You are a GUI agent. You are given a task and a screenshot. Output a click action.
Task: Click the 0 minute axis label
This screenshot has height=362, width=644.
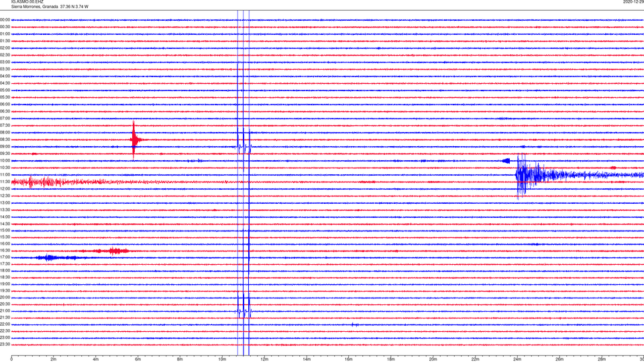11,359
